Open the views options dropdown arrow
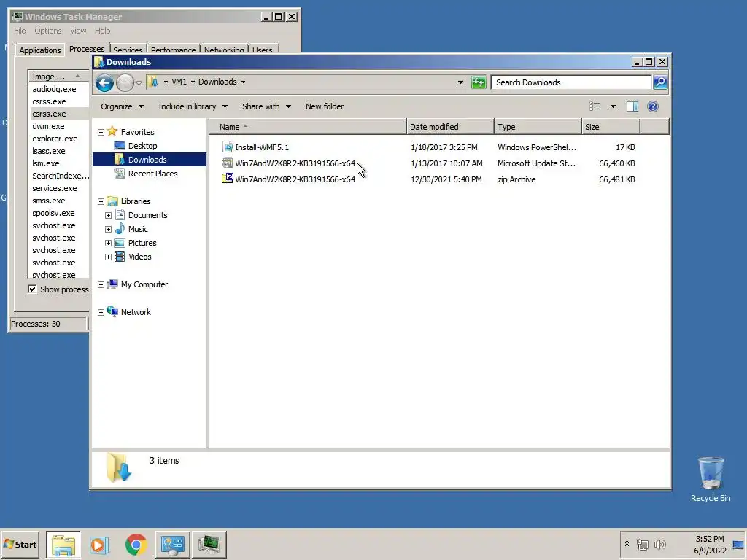Viewport: 747px width, 560px height. [x=613, y=106]
